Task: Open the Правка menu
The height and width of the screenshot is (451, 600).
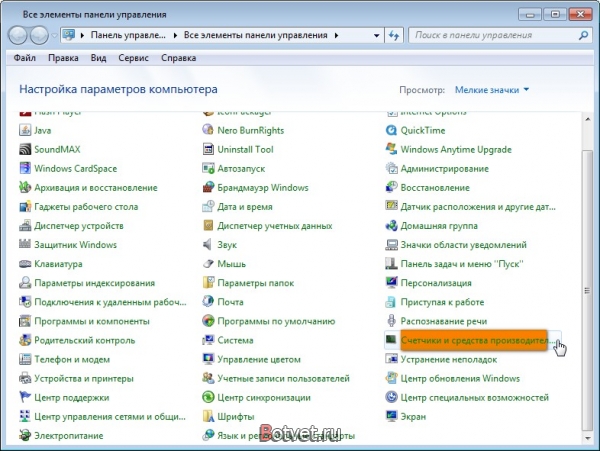Action: click(63, 58)
